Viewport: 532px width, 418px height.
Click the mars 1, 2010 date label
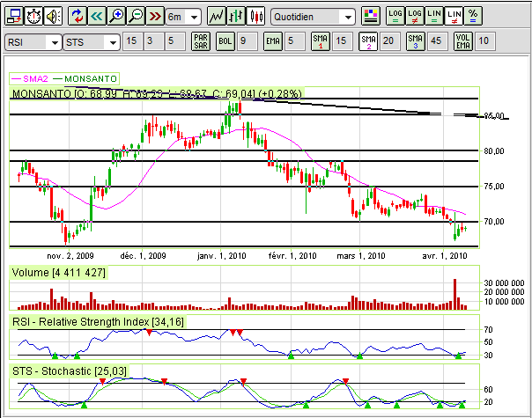click(361, 255)
